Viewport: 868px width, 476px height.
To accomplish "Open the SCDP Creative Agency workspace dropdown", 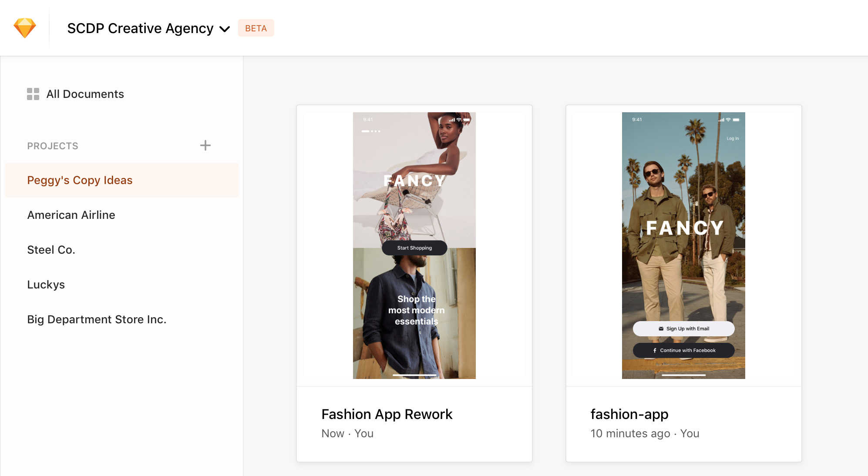I will (148, 28).
